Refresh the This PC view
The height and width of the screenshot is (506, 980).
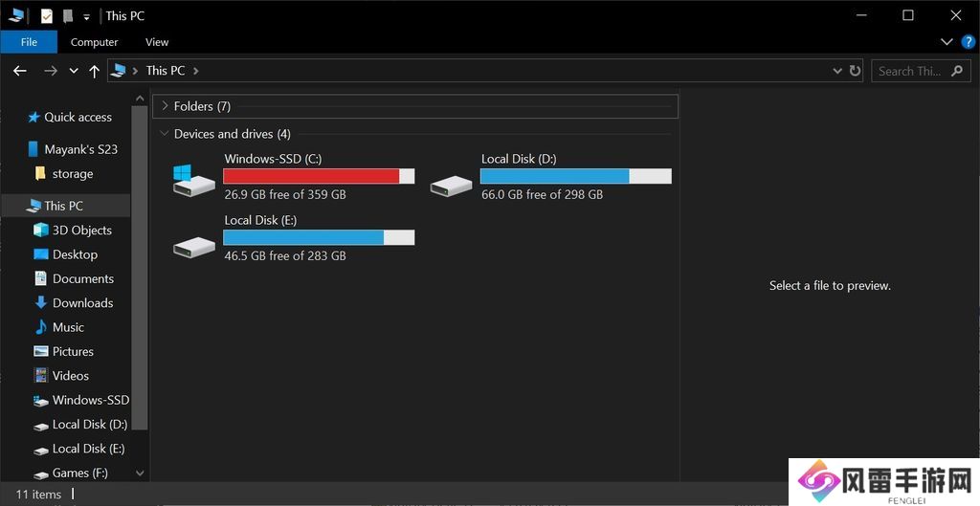pyautogui.click(x=856, y=71)
